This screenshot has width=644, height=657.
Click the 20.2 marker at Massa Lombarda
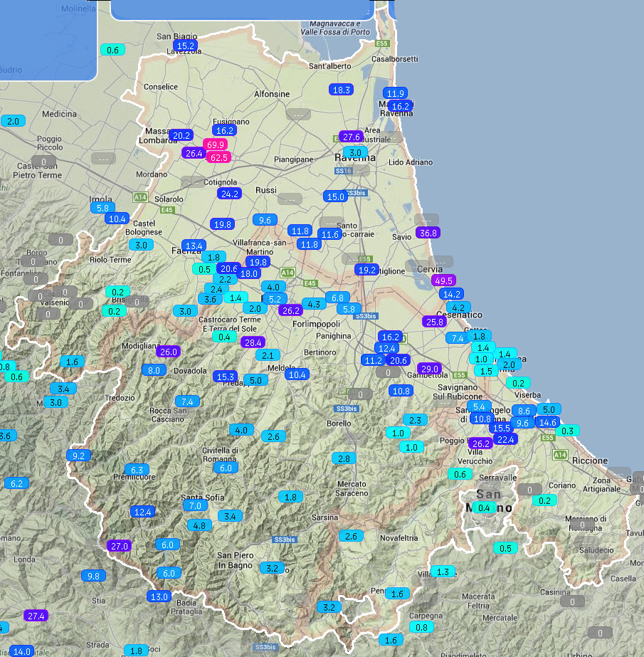point(181,135)
